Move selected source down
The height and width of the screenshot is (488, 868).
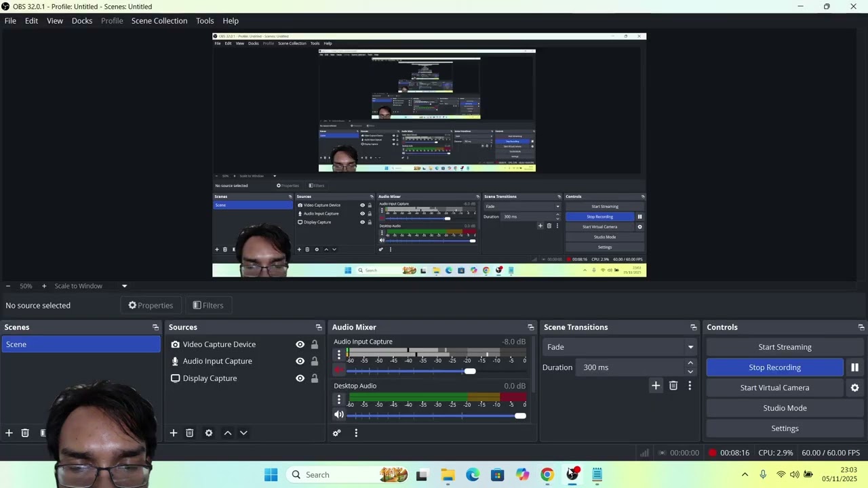point(243,433)
